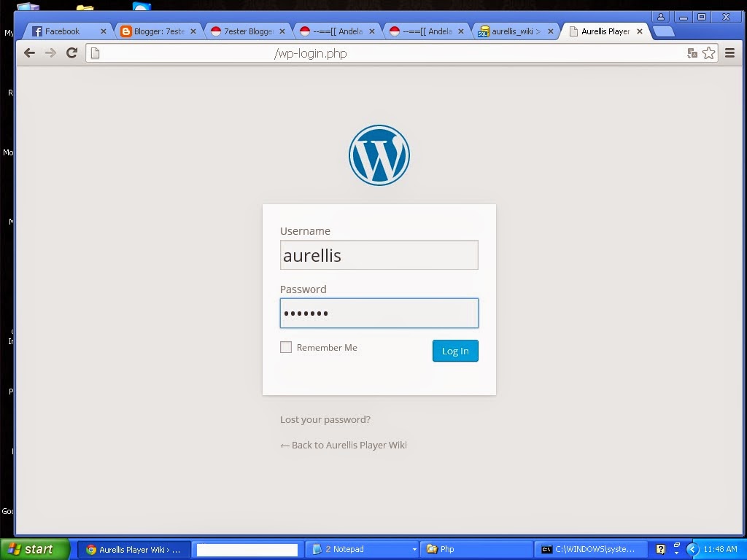Click the WordPress logo
Image resolution: width=747 pixels, height=560 pixels.
(379, 155)
